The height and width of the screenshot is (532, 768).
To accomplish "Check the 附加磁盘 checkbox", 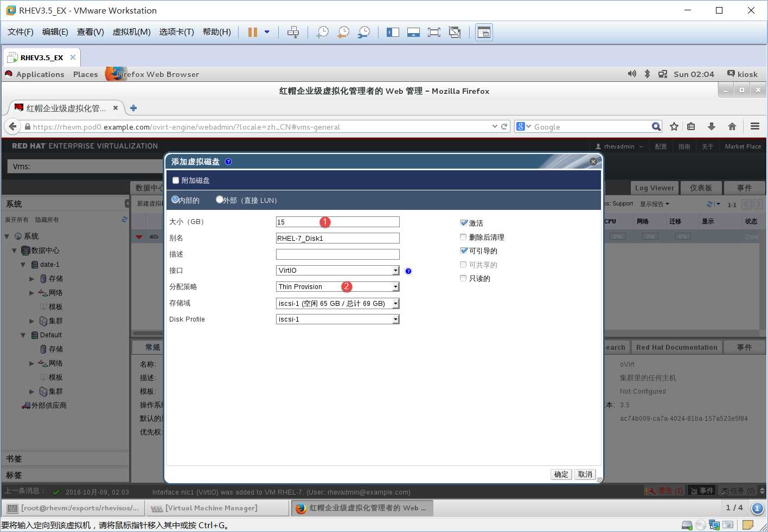I will coord(175,180).
